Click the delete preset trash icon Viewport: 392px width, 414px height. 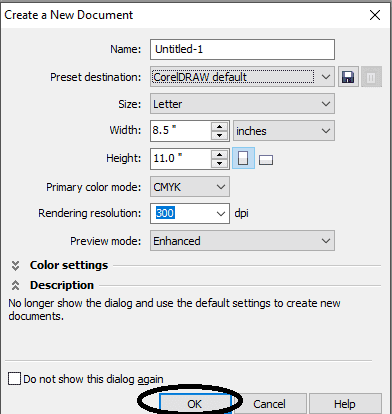pos(371,77)
